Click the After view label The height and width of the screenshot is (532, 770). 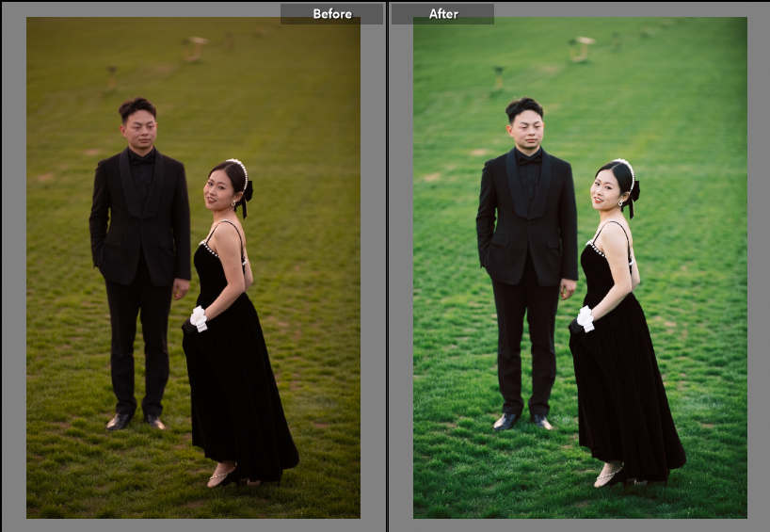[x=442, y=14]
